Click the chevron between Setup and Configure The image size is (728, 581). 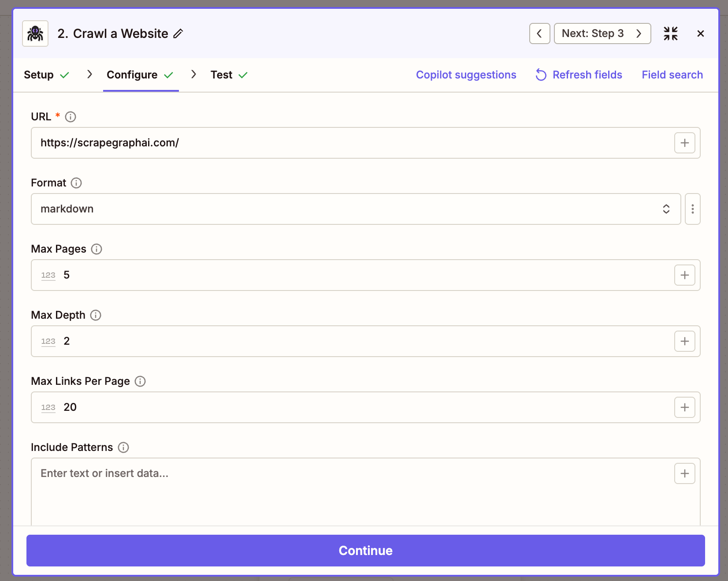pyautogui.click(x=89, y=74)
